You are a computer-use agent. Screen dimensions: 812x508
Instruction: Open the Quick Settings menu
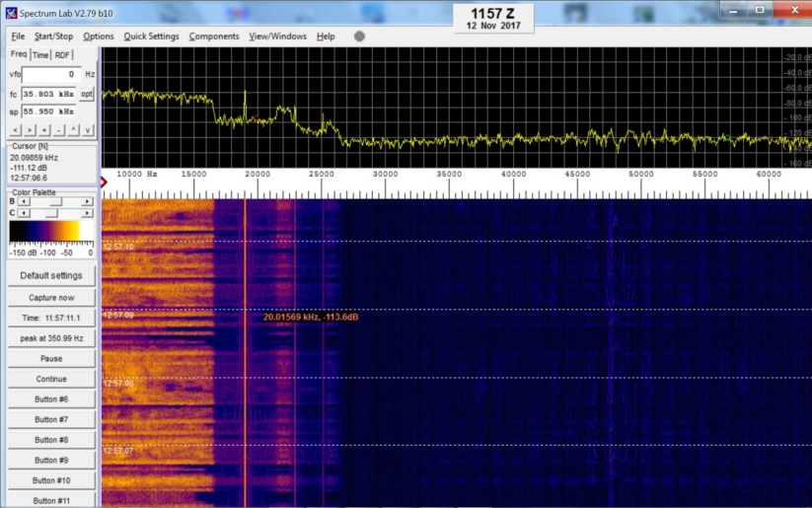(x=151, y=36)
